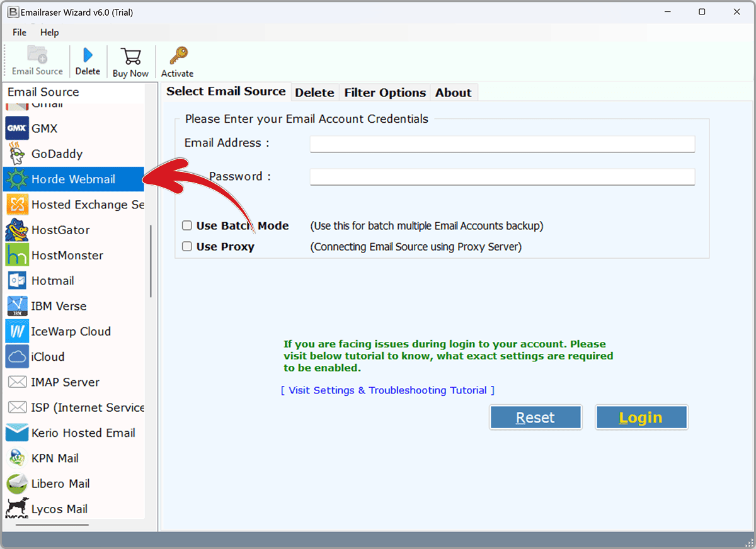Click the email source list vertical scrollbar
Screen dimensions: 756x549
tap(151, 261)
